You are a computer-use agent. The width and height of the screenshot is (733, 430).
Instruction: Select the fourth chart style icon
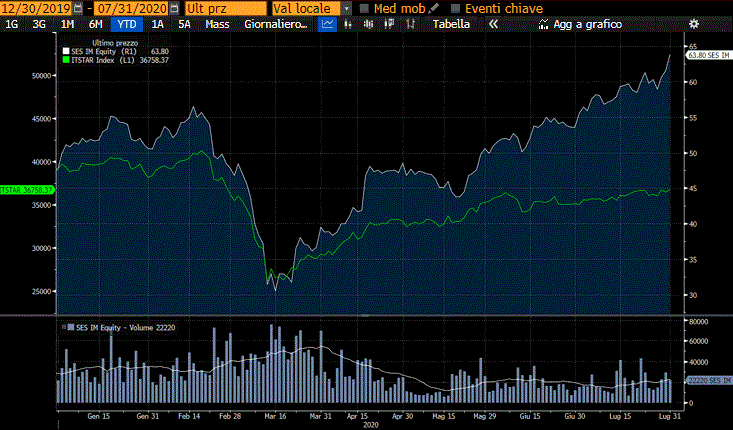pos(389,24)
